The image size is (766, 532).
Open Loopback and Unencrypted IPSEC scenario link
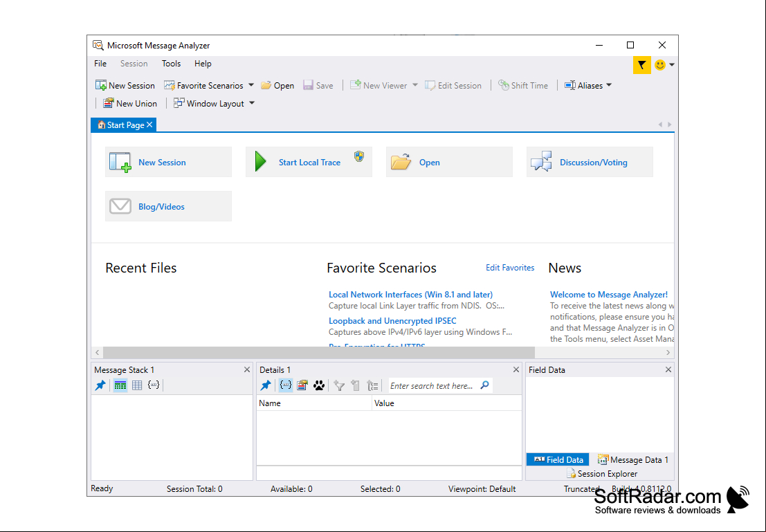[392, 321]
